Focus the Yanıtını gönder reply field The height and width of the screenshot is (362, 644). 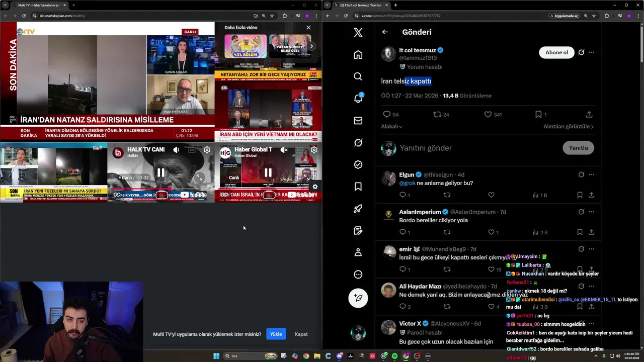click(478, 148)
